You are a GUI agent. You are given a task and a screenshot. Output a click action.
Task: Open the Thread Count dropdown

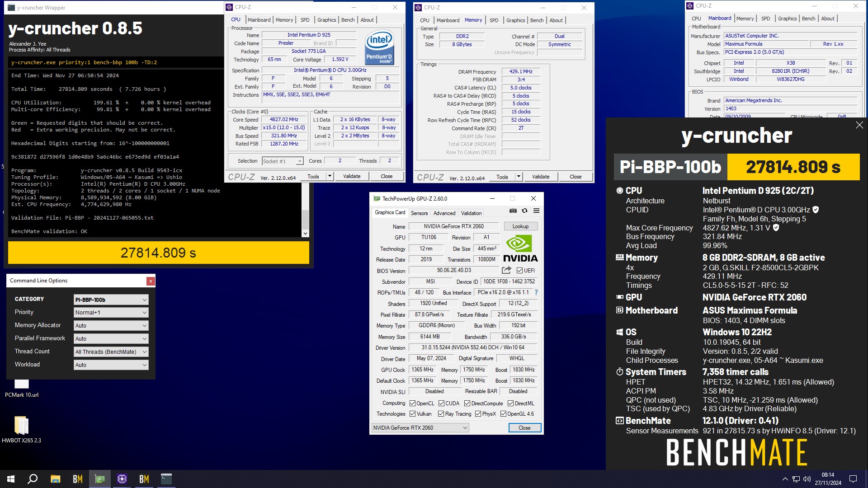(x=111, y=352)
